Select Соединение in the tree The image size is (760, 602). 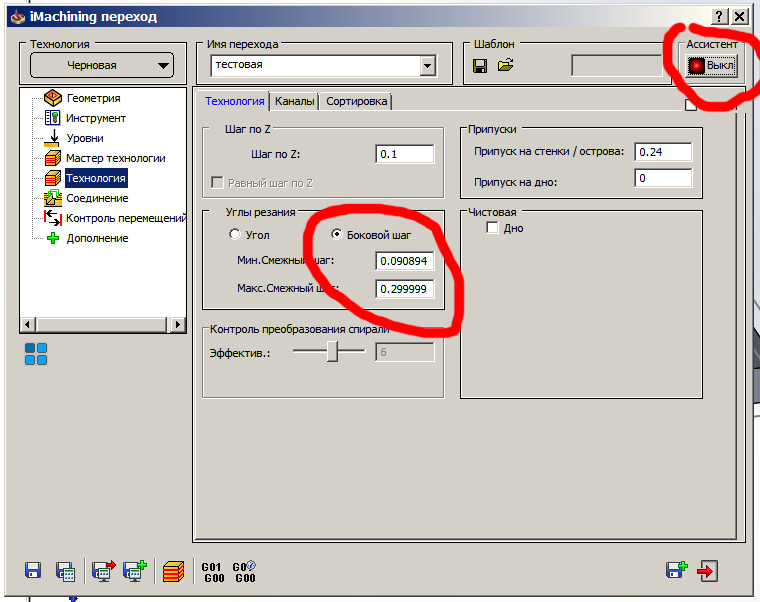(97, 198)
